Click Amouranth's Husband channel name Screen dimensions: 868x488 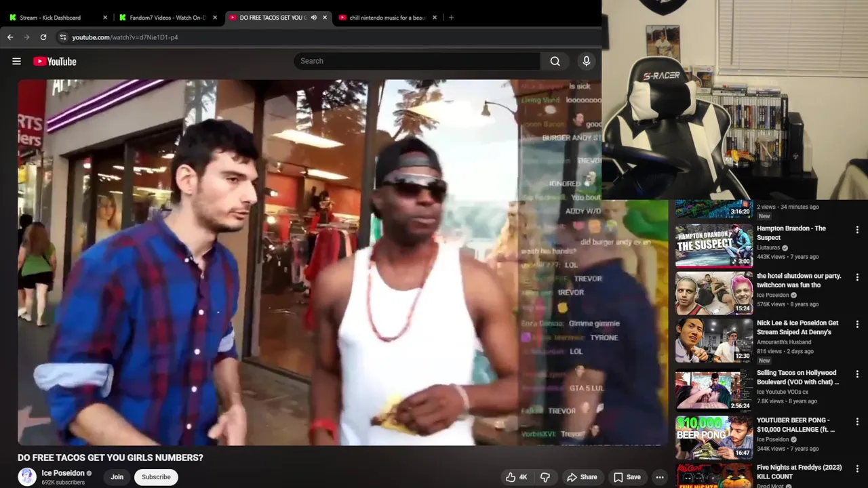(x=784, y=342)
